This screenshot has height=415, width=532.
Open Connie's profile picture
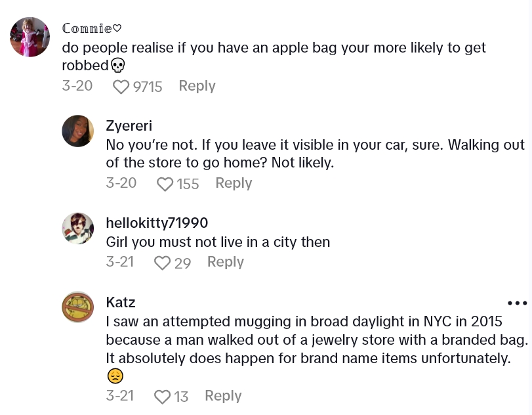pyautogui.click(x=30, y=37)
